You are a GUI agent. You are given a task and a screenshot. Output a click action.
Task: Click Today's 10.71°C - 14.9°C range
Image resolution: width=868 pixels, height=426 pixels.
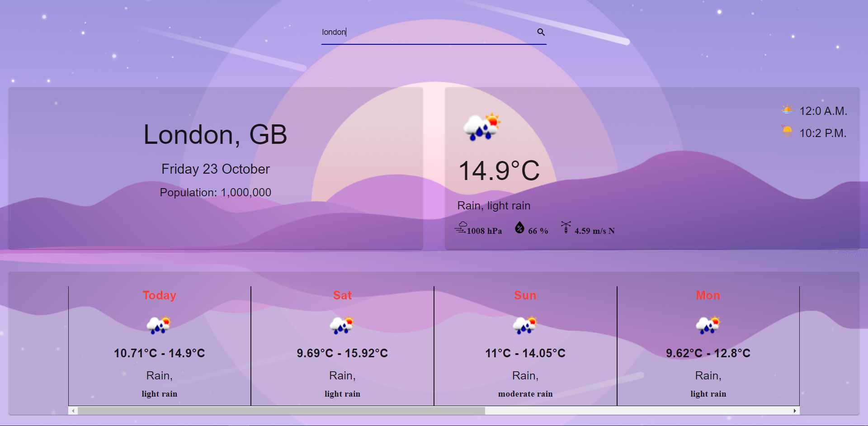(160, 353)
